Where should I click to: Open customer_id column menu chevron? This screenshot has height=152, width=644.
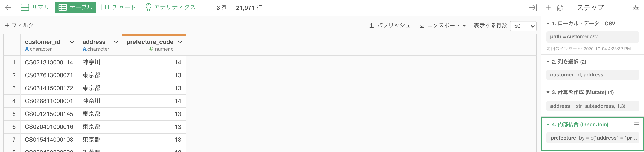[72, 42]
